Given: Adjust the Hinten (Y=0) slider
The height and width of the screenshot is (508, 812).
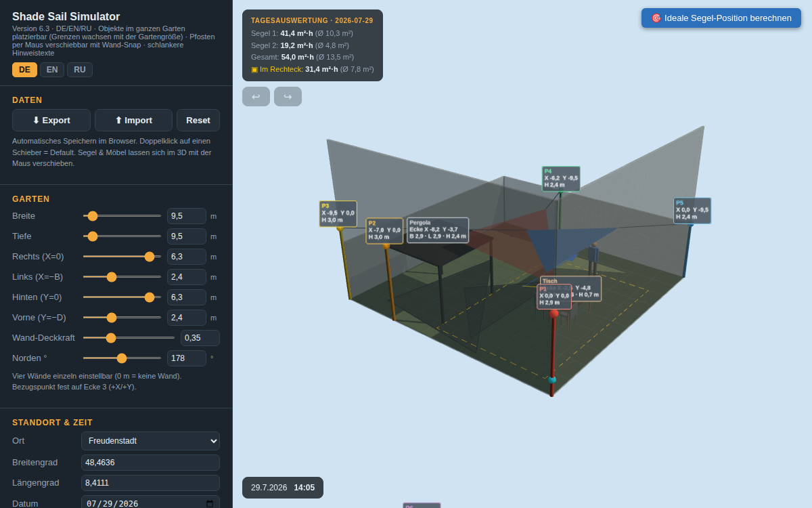Looking at the screenshot, I should [122, 297].
